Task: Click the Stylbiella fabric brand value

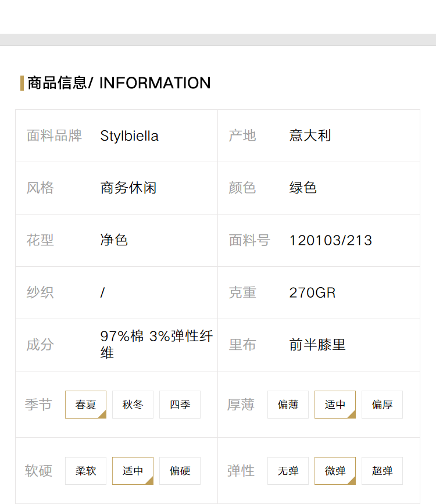Action: (129, 136)
